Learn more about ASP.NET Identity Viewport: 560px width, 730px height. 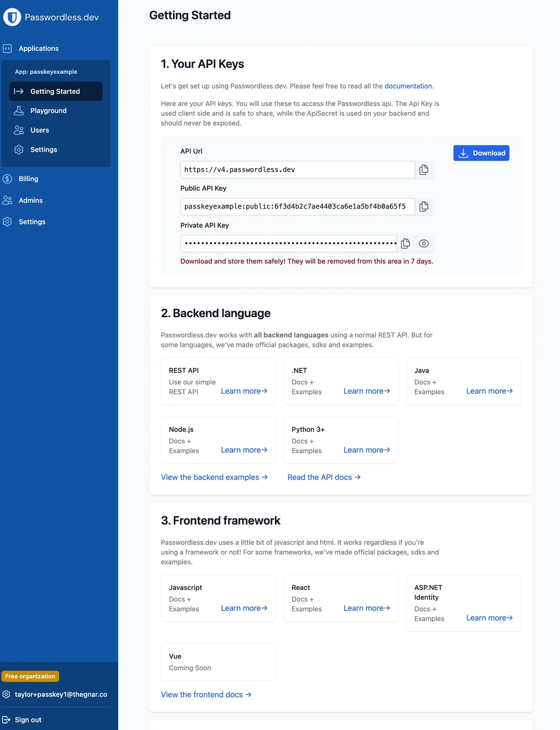(490, 618)
